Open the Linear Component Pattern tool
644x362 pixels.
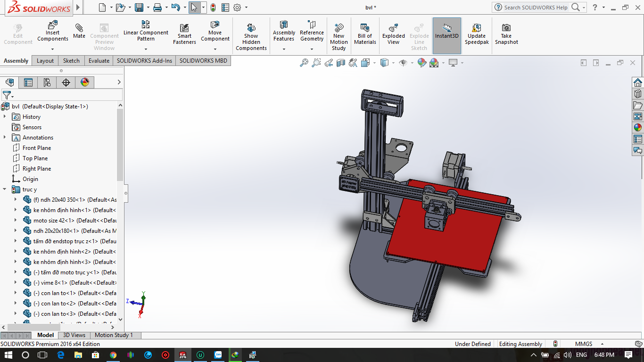(x=146, y=31)
